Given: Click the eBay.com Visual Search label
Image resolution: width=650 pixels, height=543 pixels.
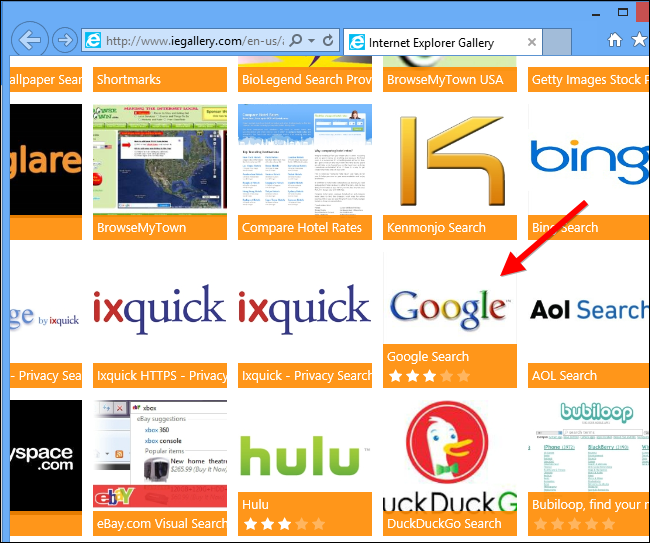Looking at the screenshot, I should coord(162,524).
